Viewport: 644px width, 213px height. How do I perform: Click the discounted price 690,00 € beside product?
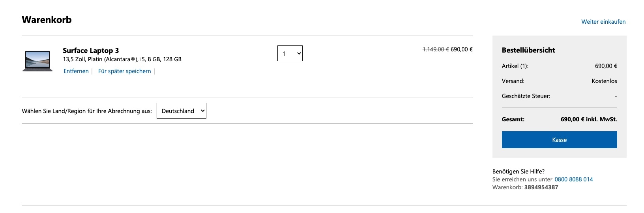click(462, 49)
